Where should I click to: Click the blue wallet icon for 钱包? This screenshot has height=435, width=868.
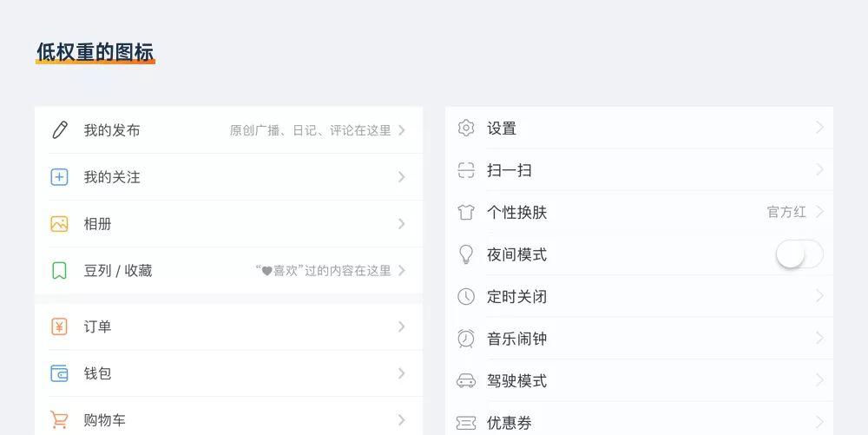coord(59,373)
